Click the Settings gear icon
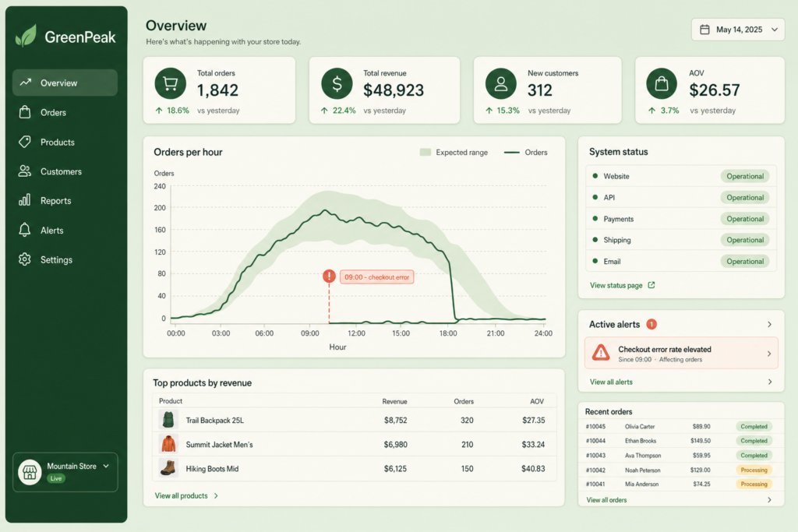798x532 pixels. 25,259
